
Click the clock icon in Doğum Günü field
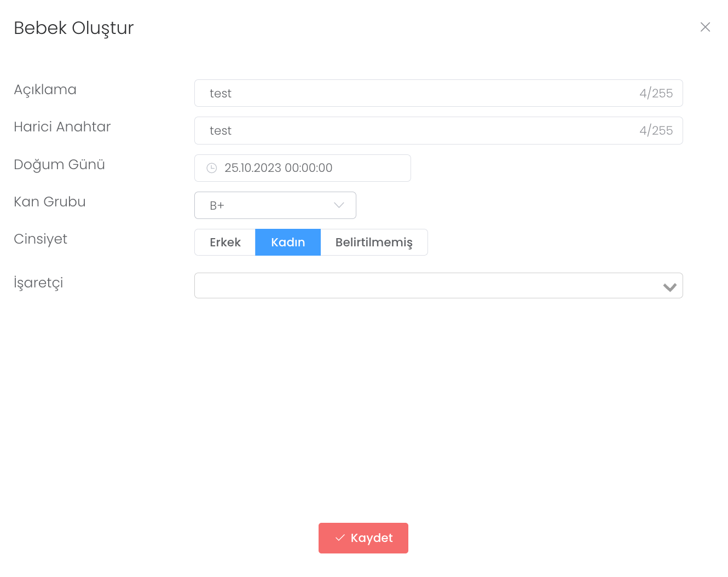(212, 168)
